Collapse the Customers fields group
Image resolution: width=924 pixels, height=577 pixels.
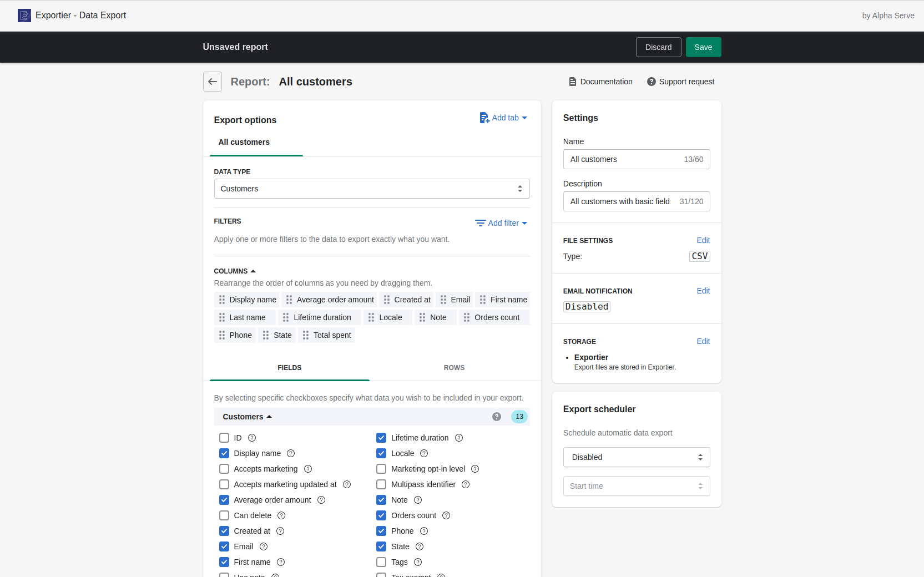point(248,417)
